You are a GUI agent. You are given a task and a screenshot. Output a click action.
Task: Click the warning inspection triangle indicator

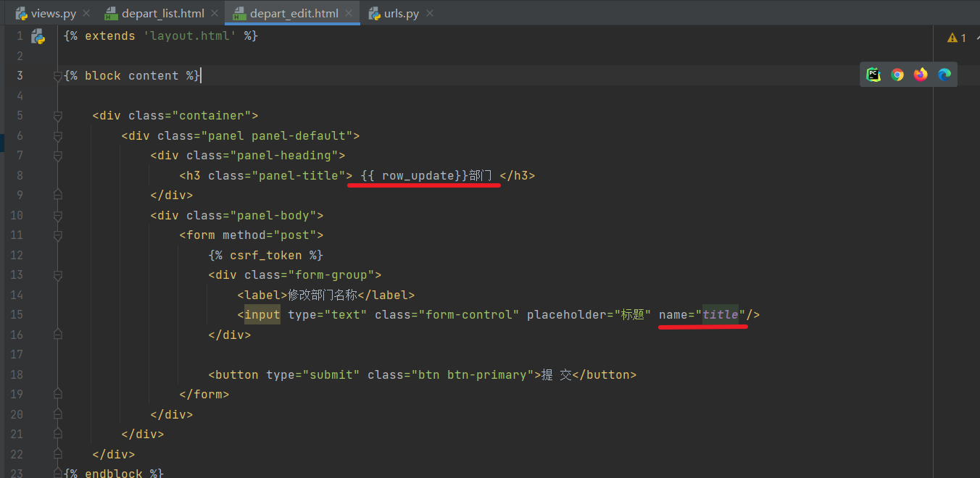pyautogui.click(x=952, y=37)
